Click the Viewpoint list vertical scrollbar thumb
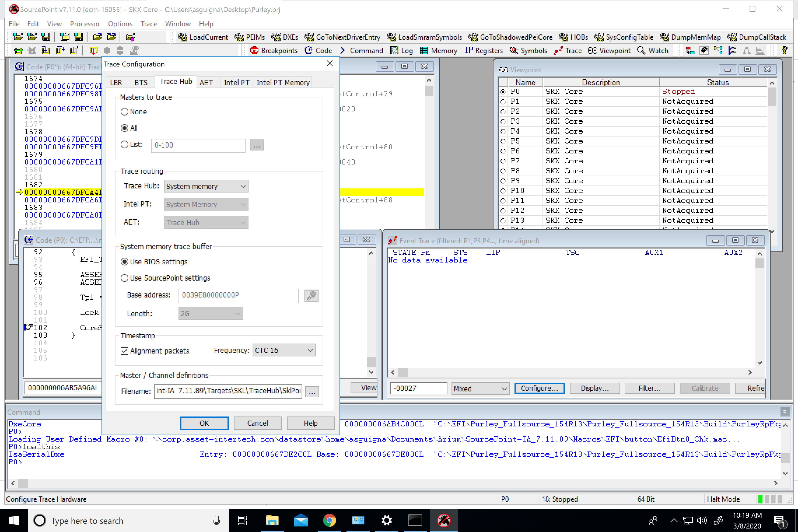This screenshot has width=798, height=532. pos(772,97)
